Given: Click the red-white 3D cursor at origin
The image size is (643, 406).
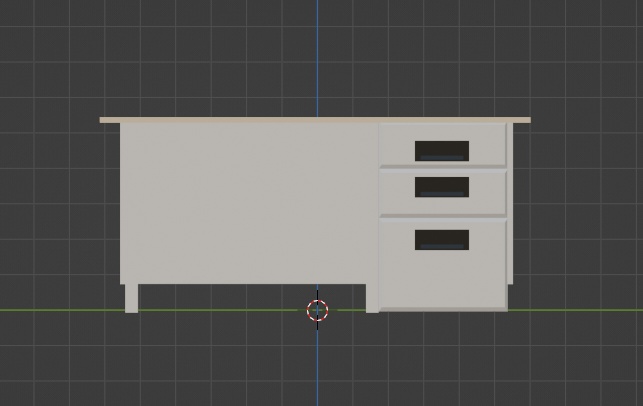Looking at the screenshot, I should point(317,310).
